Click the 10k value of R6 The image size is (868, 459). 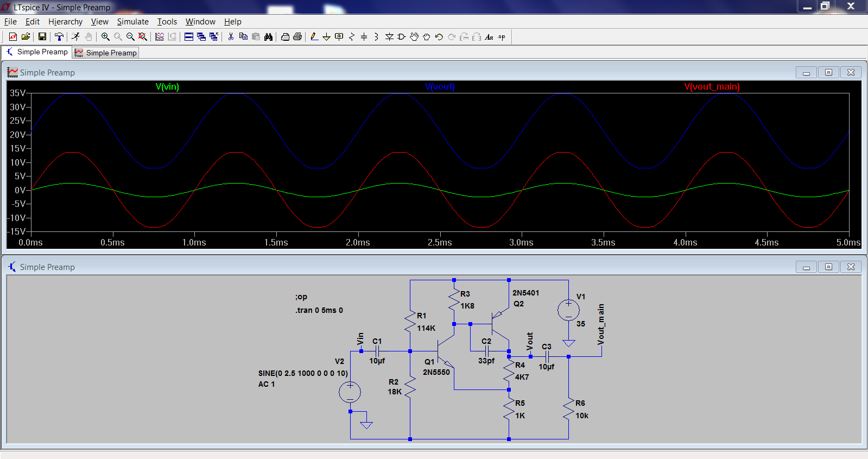coord(582,416)
